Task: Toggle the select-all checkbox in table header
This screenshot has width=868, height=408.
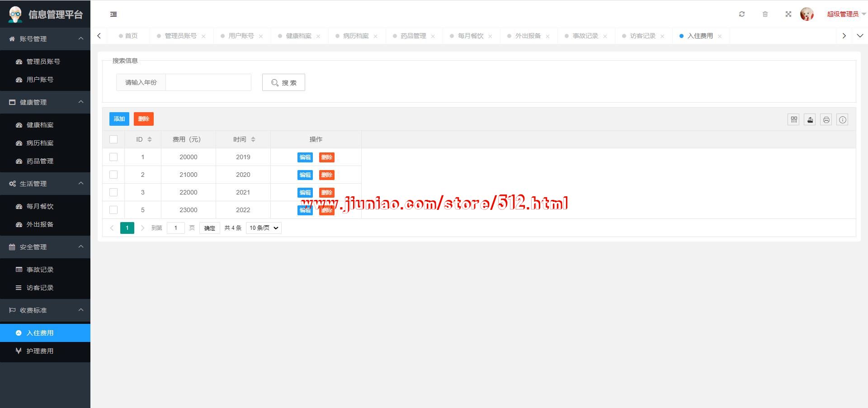Action: click(x=113, y=139)
